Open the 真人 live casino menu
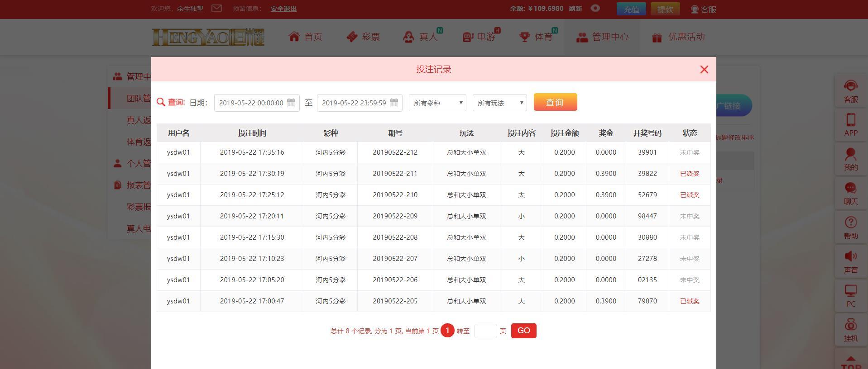The height and width of the screenshot is (369, 868). (421, 37)
